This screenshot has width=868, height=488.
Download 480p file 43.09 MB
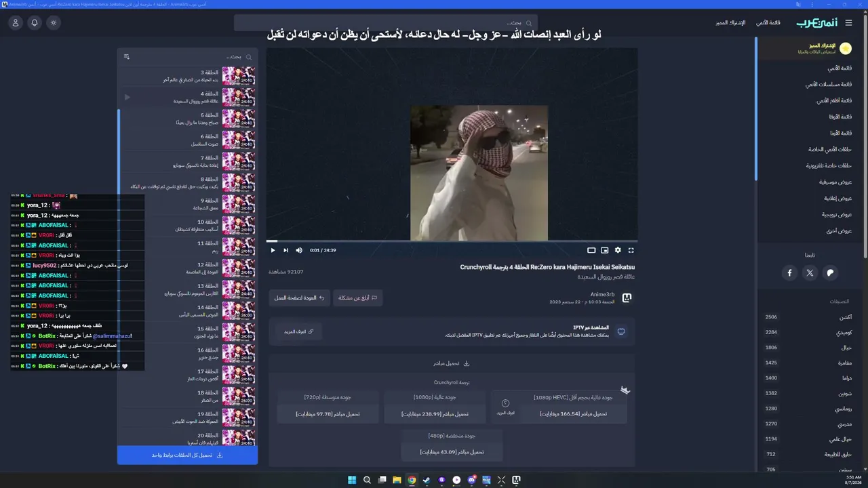tap(452, 451)
